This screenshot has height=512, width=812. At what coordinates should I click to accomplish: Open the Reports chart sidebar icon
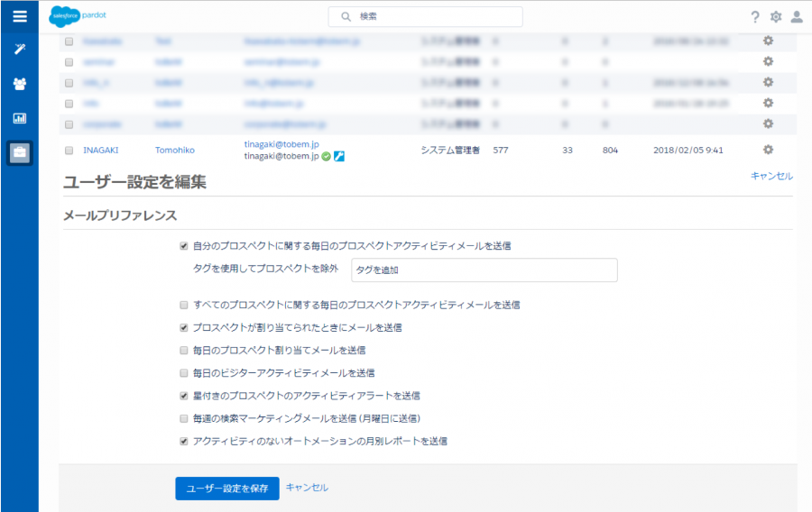pyautogui.click(x=19, y=118)
